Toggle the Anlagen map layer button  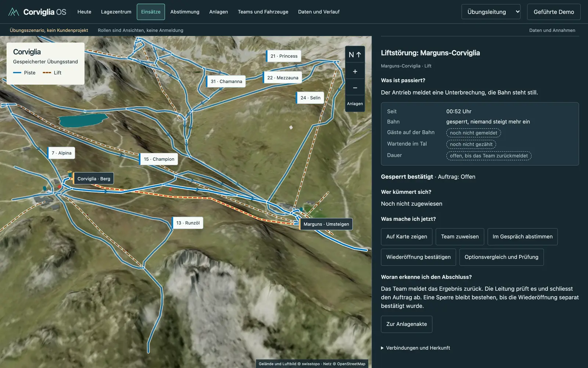click(355, 104)
